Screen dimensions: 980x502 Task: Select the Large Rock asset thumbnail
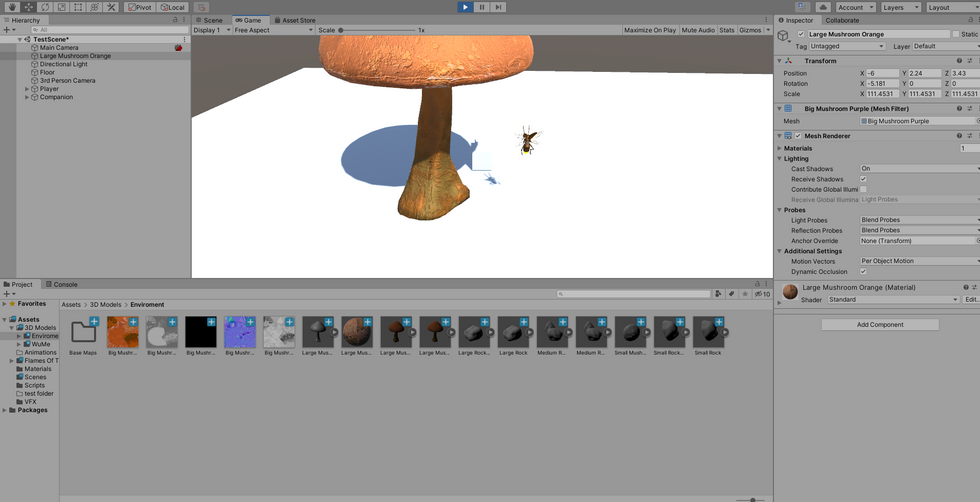click(513, 332)
